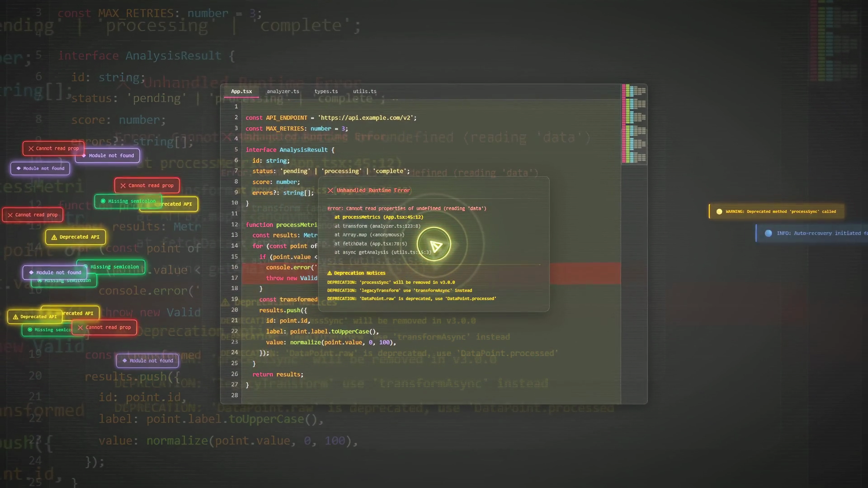The height and width of the screenshot is (488, 868).
Task: Click editor line 22 'label: point.label.toUpperCase(),'
Action: point(322,332)
